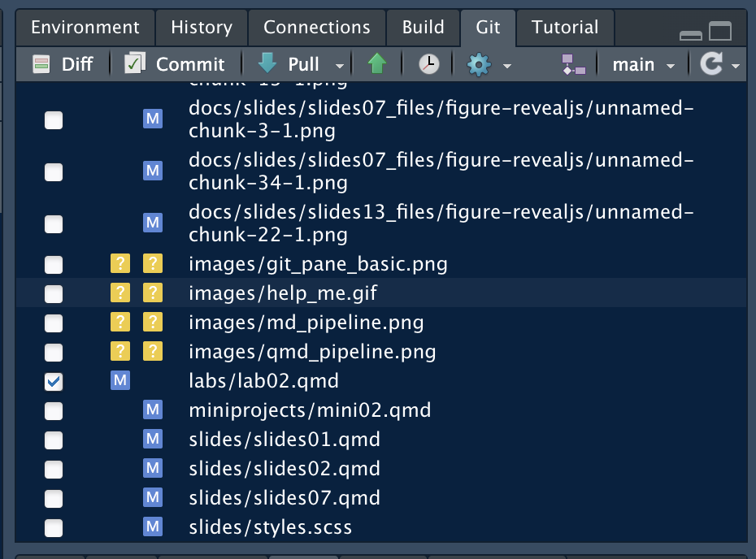Open dropdown arrow next to Refresh
This screenshot has height=559, width=756.
tap(735, 65)
